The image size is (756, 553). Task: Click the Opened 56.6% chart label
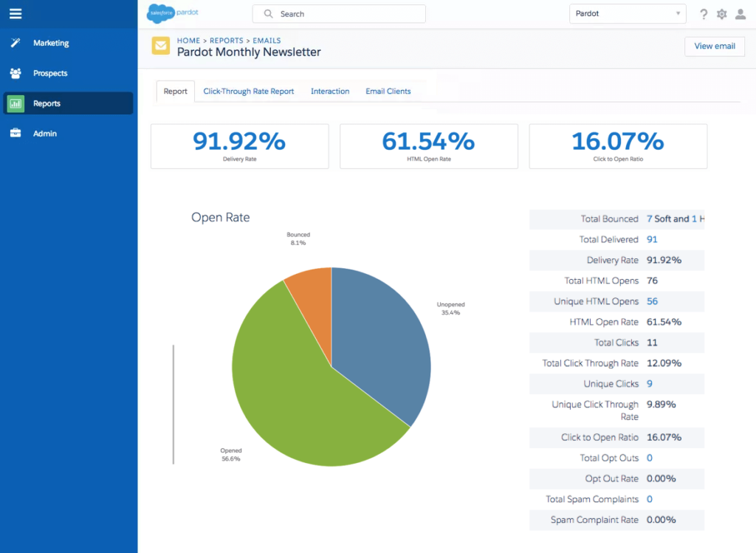pyautogui.click(x=231, y=455)
